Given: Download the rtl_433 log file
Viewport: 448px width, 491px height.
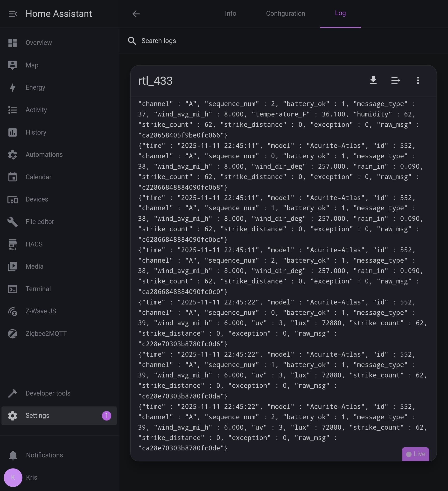Looking at the screenshot, I should pyautogui.click(x=373, y=80).
